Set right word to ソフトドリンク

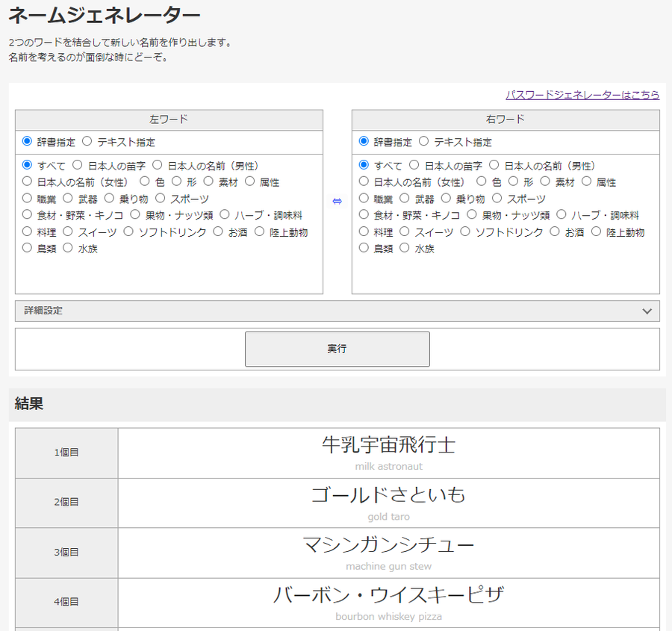tap(465, 231)
